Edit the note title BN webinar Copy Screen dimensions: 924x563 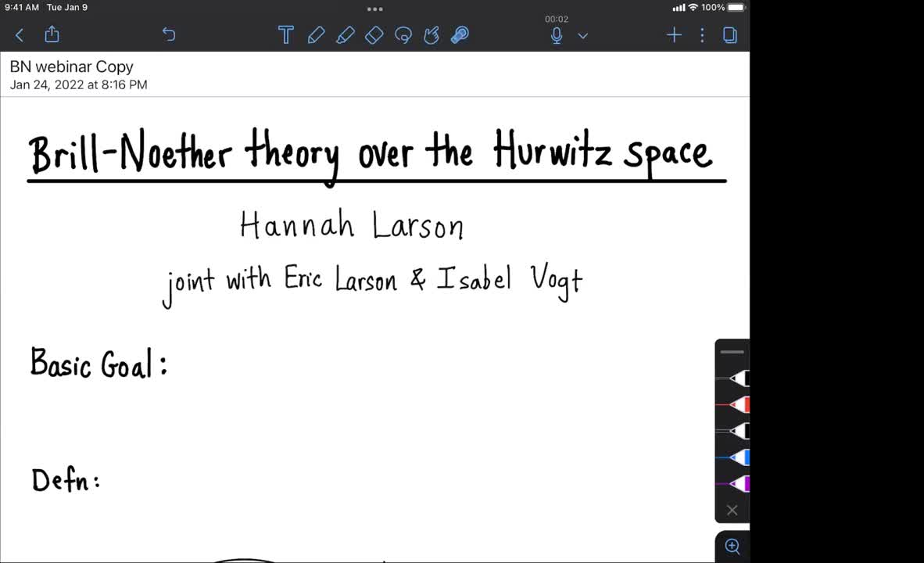point(71,66)
